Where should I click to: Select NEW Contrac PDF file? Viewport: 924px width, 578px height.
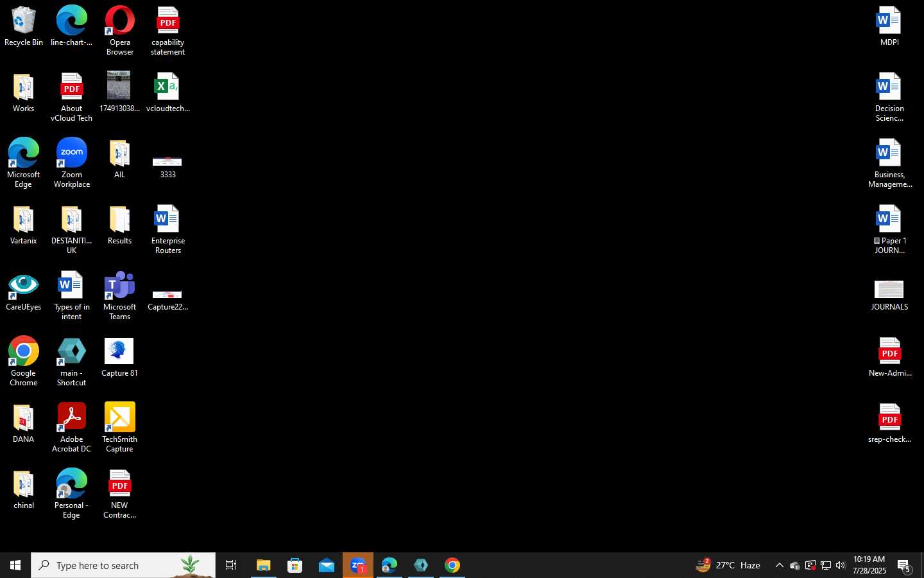pos(120,494)
